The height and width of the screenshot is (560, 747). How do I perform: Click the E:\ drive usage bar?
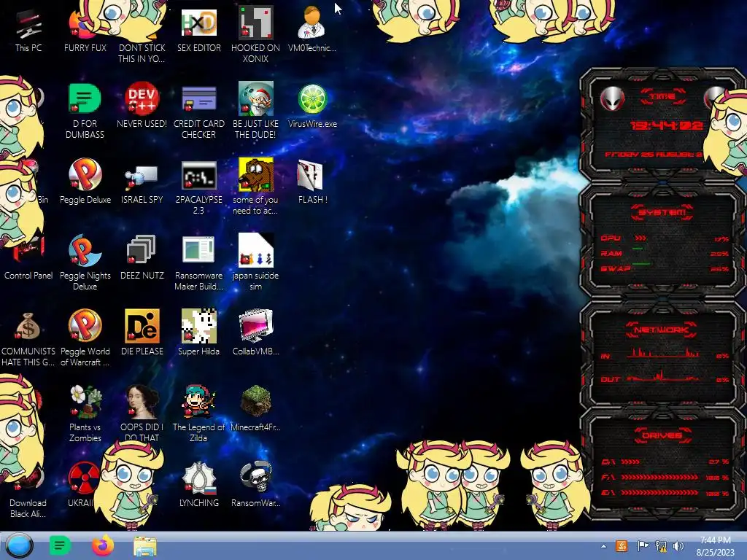tap(659, 493)
